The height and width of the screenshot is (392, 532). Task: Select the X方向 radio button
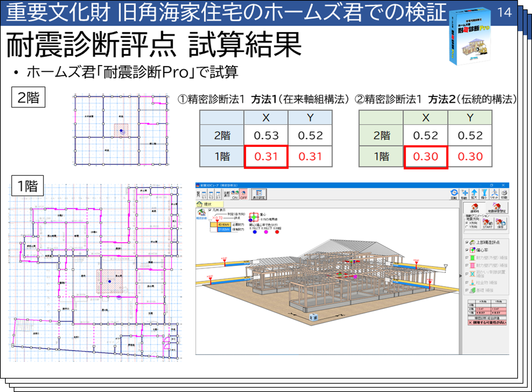(x=466, y=223)
